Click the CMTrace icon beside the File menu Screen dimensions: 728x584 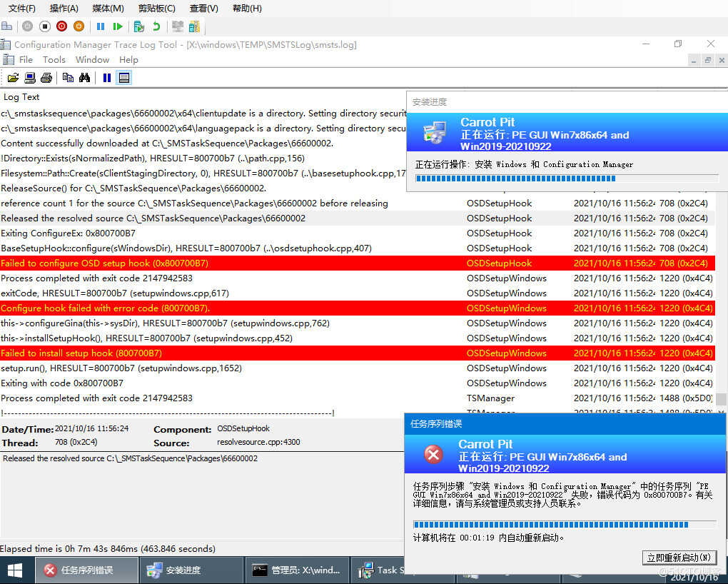(9, 59)
